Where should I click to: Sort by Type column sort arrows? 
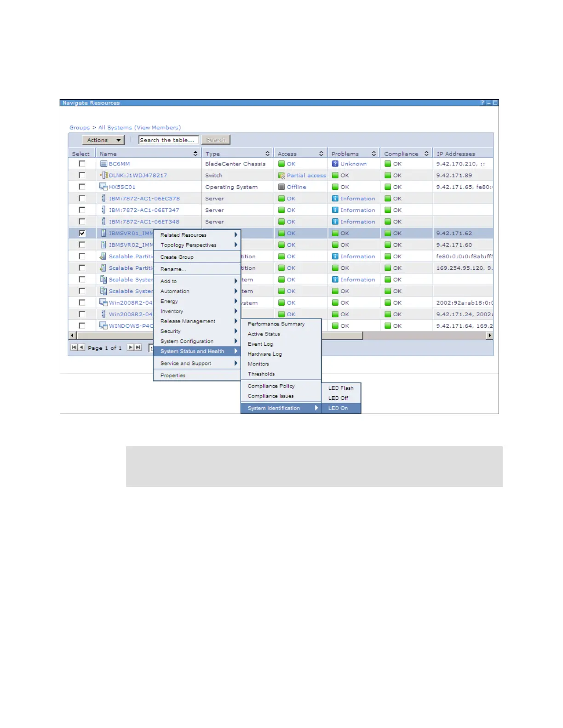click(x=268, y=154)
